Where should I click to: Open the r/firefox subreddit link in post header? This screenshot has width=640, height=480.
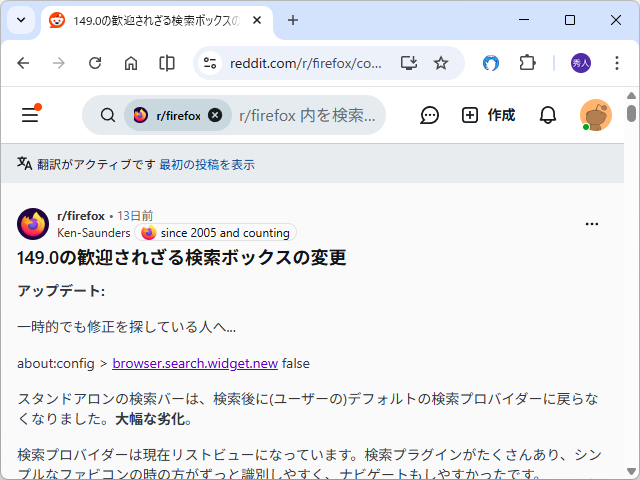point(81,216)
